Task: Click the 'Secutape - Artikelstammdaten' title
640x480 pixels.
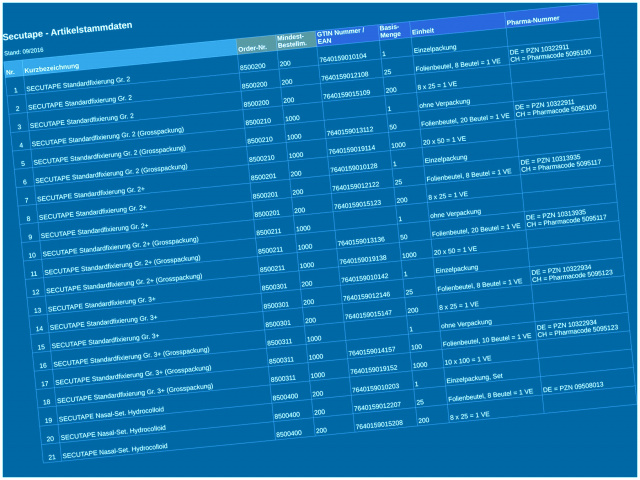Action: [67, 31]
